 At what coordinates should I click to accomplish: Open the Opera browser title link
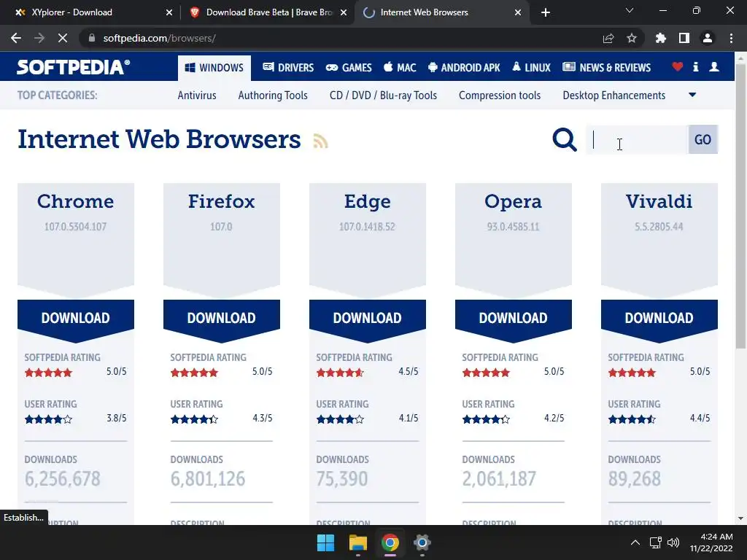[513, 202]
